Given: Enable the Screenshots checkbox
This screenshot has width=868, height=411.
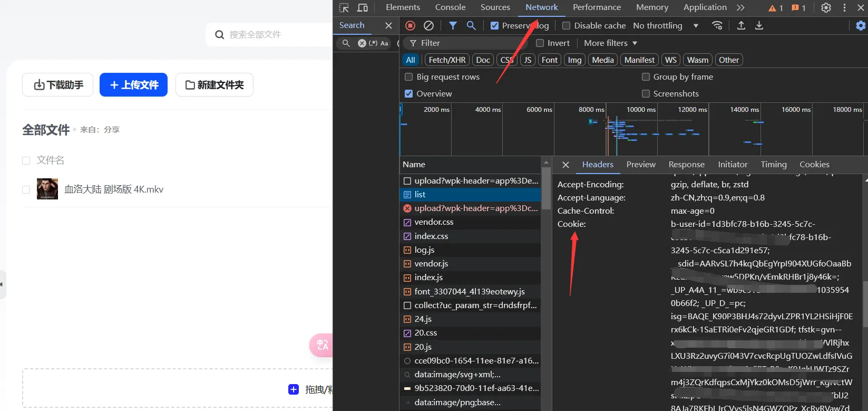Looking at the screenshot, I should coord(646,93).
